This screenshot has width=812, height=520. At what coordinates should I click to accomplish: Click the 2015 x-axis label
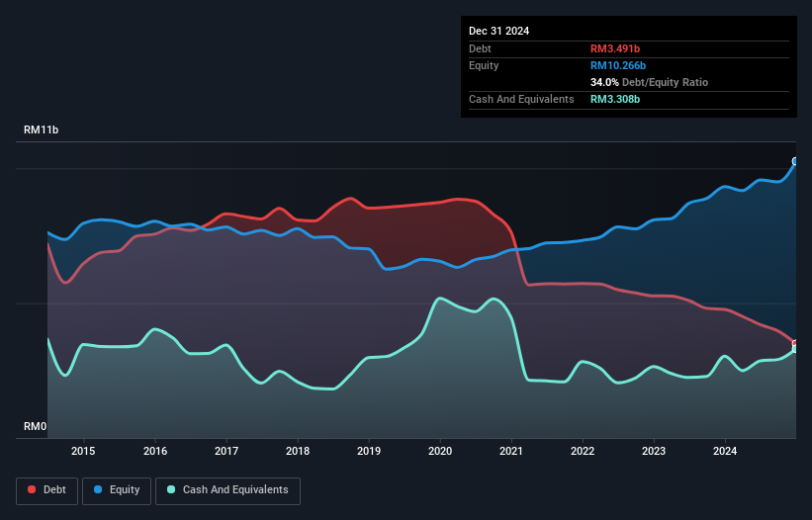pos(83,451)
